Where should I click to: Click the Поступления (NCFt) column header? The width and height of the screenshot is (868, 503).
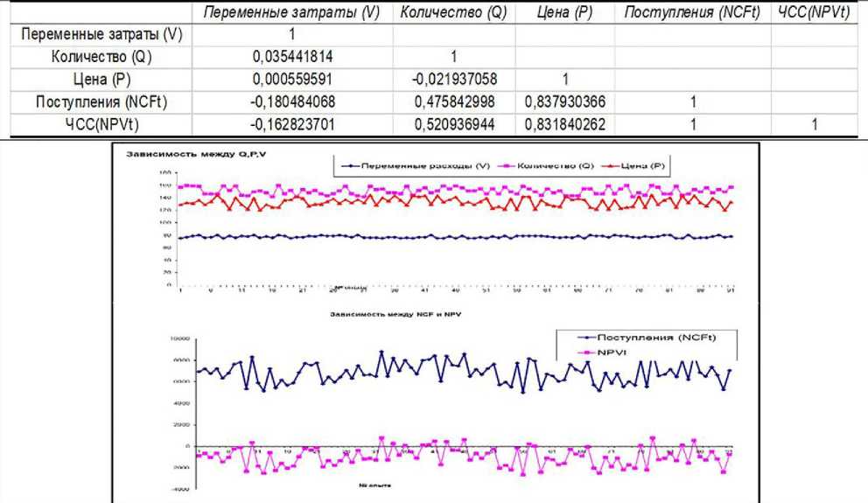click(692, 12)
